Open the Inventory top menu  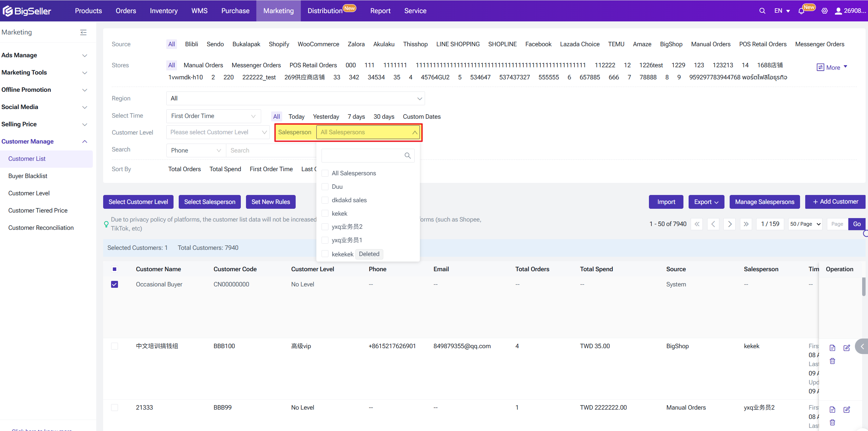point(164,11)
